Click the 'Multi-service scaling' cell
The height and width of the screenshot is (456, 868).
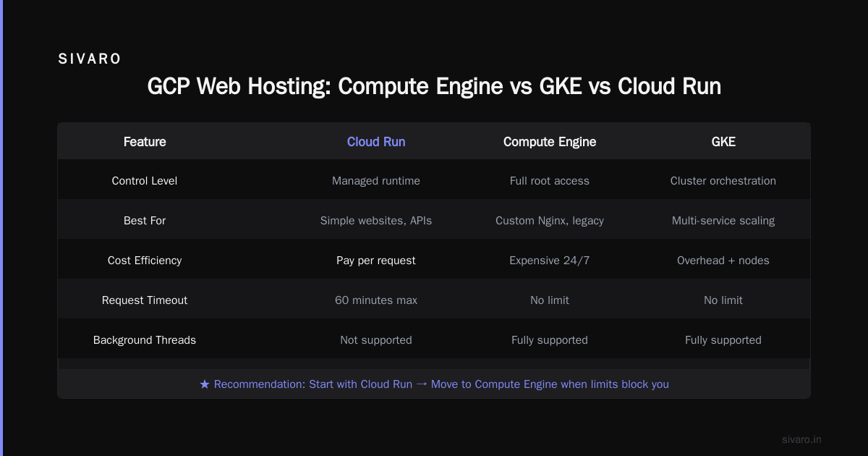723,221
